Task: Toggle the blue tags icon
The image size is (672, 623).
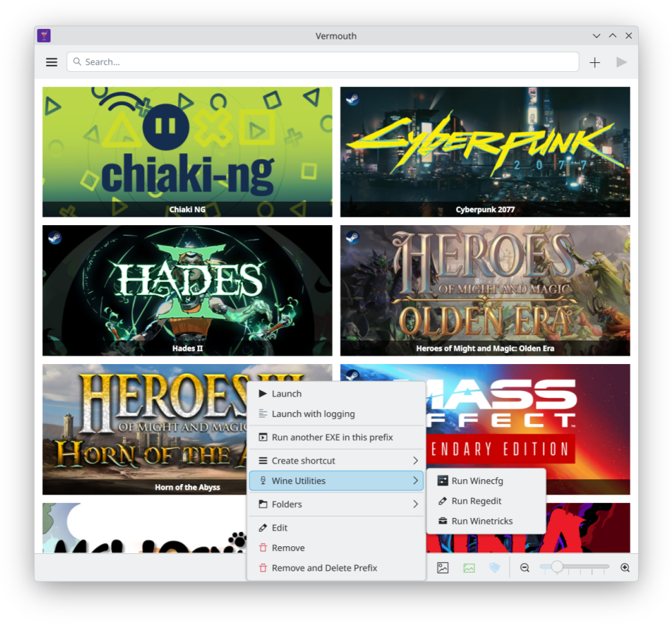Action: click(x=495, y=568)
